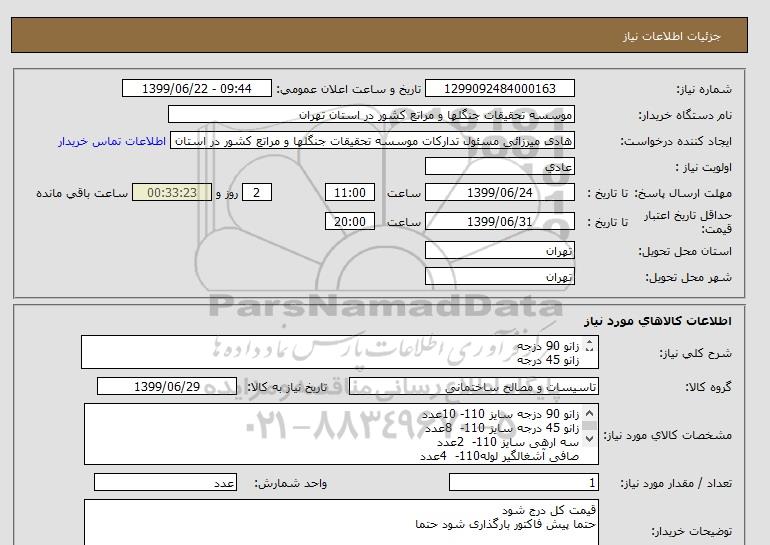
Task: Click the label تاریخ نیاز به کالا
Action: [287, 387]
